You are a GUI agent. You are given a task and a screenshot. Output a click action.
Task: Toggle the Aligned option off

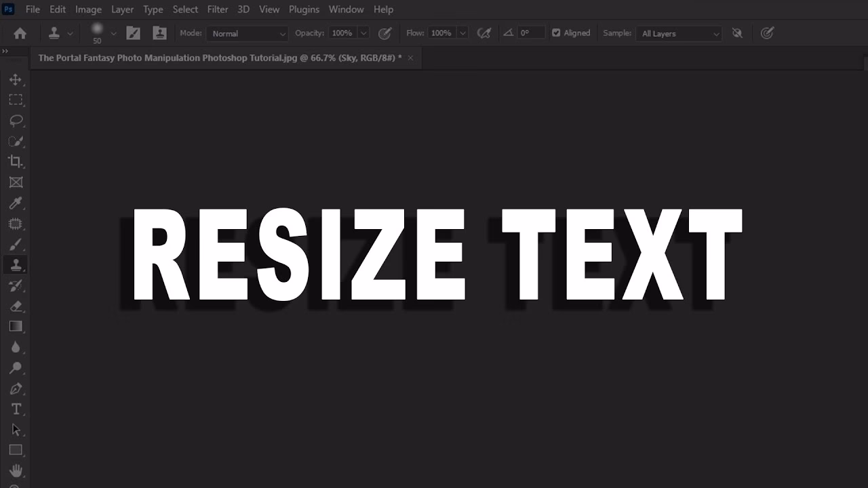click(557, 33)
